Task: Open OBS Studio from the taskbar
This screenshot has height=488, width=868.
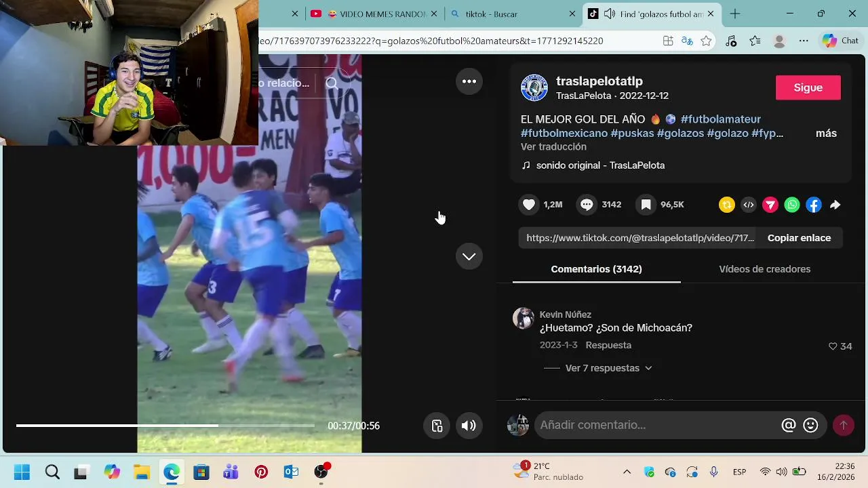Action: 321,472
